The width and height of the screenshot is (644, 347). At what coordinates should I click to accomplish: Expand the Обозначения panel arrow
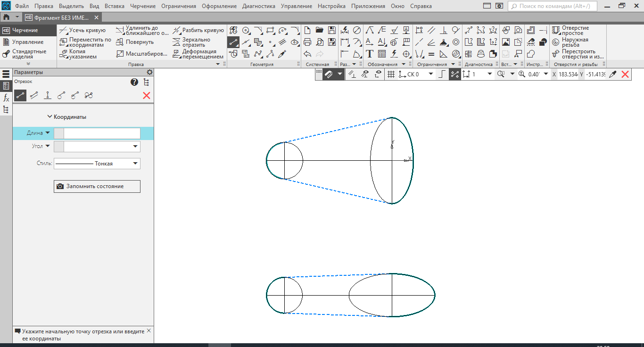click(404, 64)
